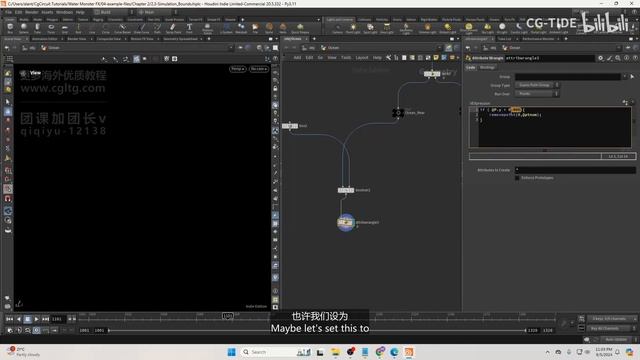Open the Render menu

(x=31, y=12)
